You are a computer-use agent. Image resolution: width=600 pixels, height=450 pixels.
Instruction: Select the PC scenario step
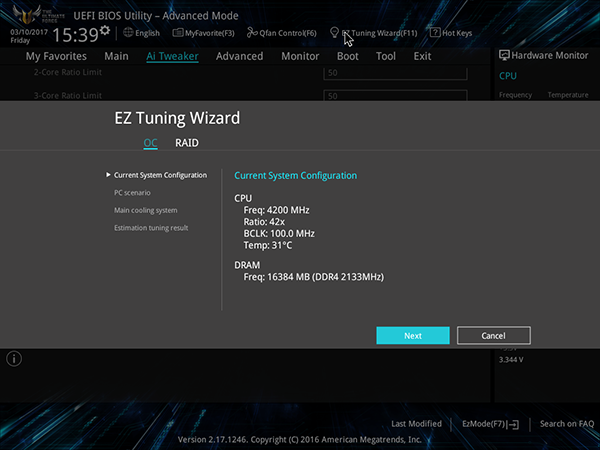(x=132, y=192)
